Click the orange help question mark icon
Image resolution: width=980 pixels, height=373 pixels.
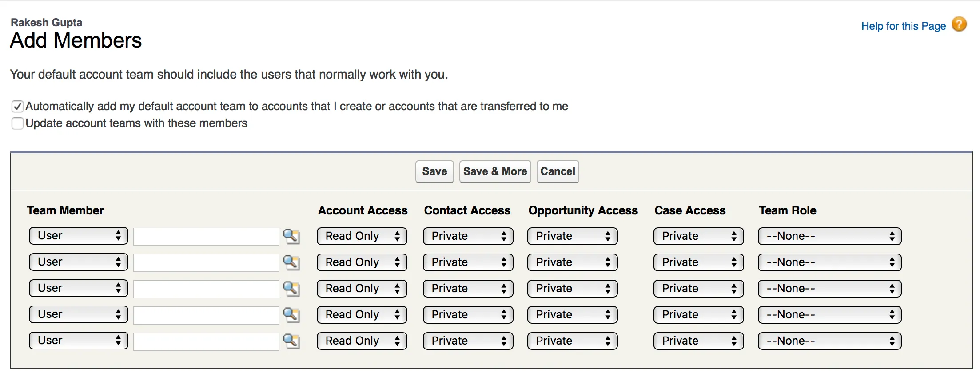pyautogui.click(x=959, y=24)
